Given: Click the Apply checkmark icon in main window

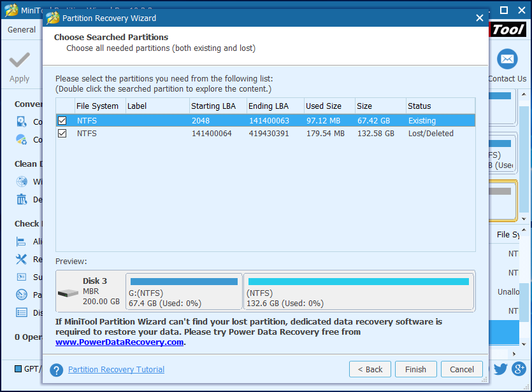Looking at the screenshot, I should pos(19,60).
